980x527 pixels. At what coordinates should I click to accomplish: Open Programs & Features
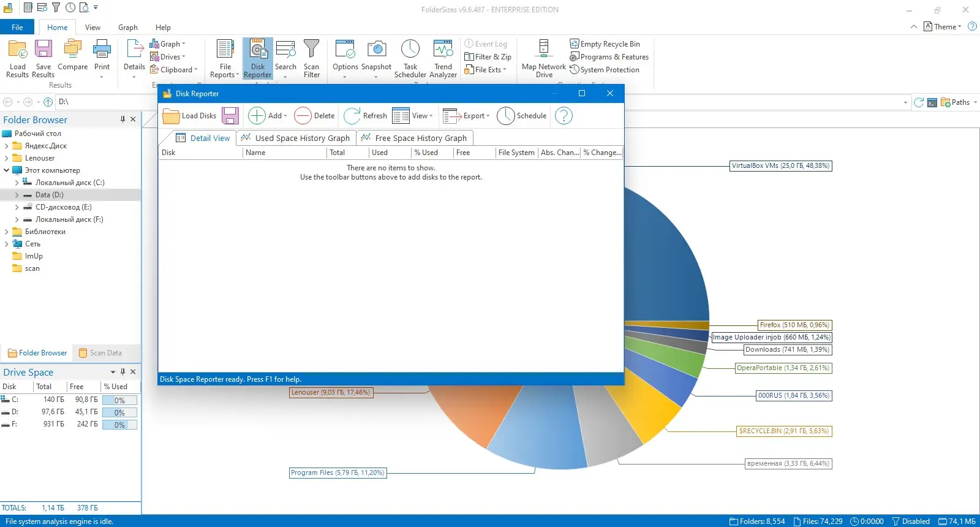[609, 57]
